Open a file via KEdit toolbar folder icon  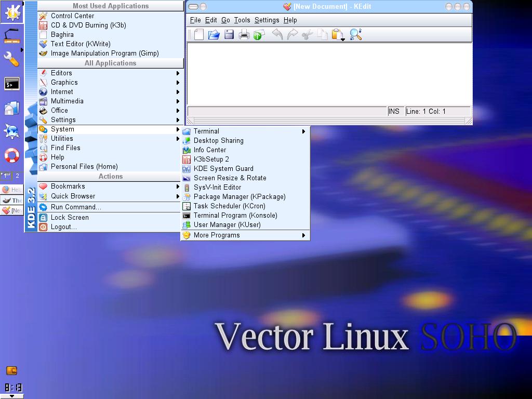click(214, 34)
